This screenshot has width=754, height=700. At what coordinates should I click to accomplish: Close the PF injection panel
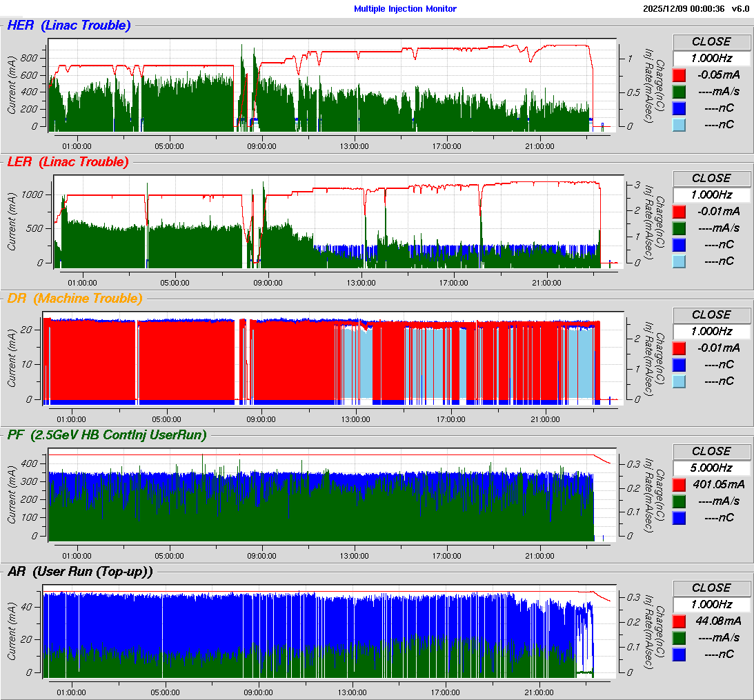tap(711, 451)
